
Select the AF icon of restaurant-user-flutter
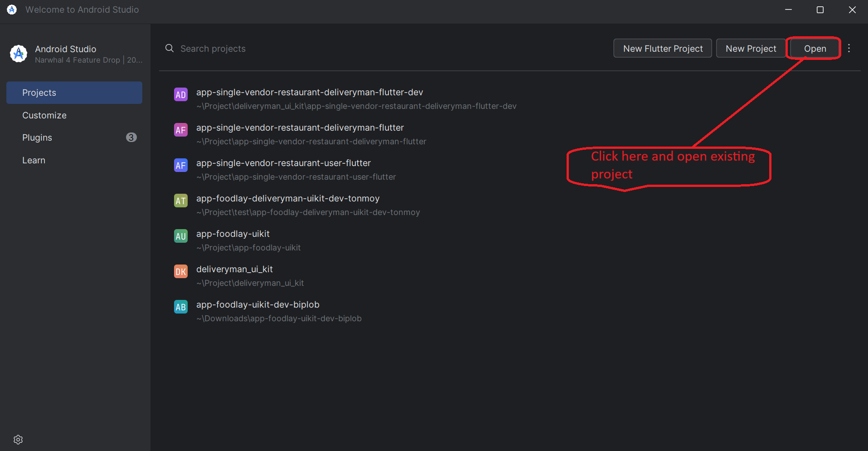point(180,165)
